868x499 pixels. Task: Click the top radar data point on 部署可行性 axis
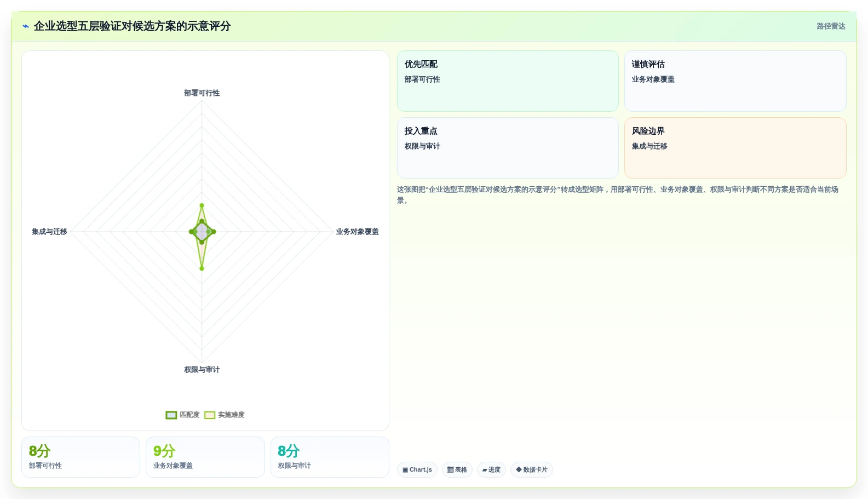click(x=202, y=205)
